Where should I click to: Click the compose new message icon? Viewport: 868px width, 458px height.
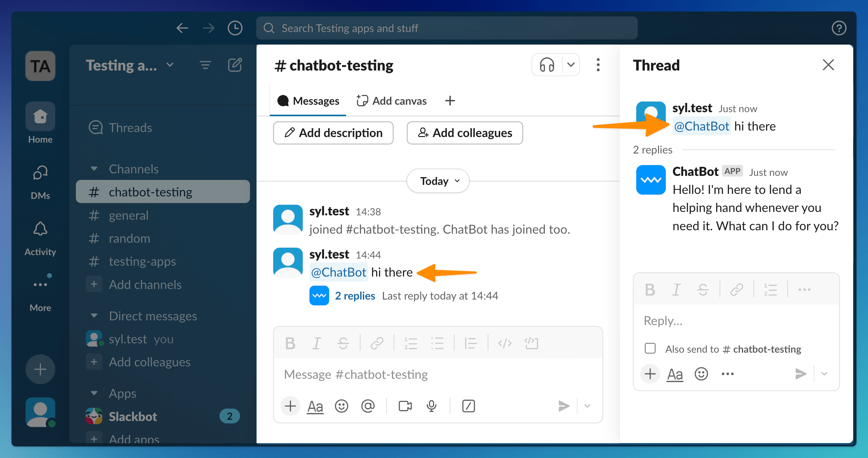[235, 65]
